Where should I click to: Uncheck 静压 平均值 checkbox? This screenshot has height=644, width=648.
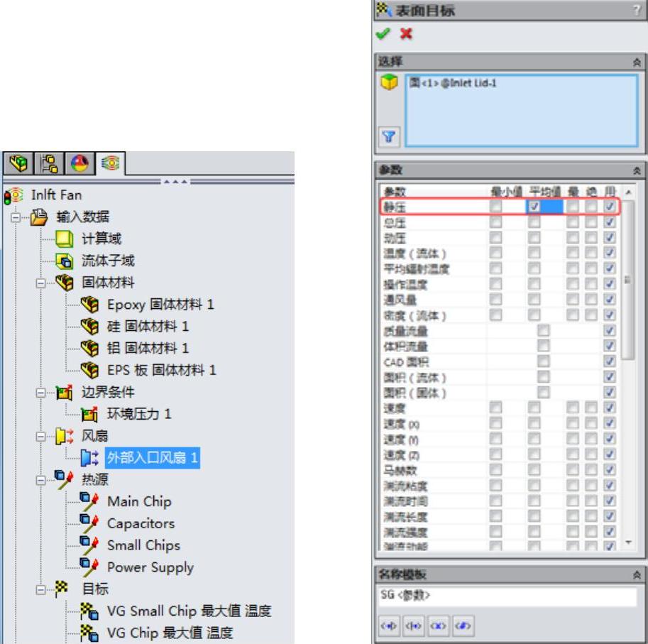coord(534,206)
